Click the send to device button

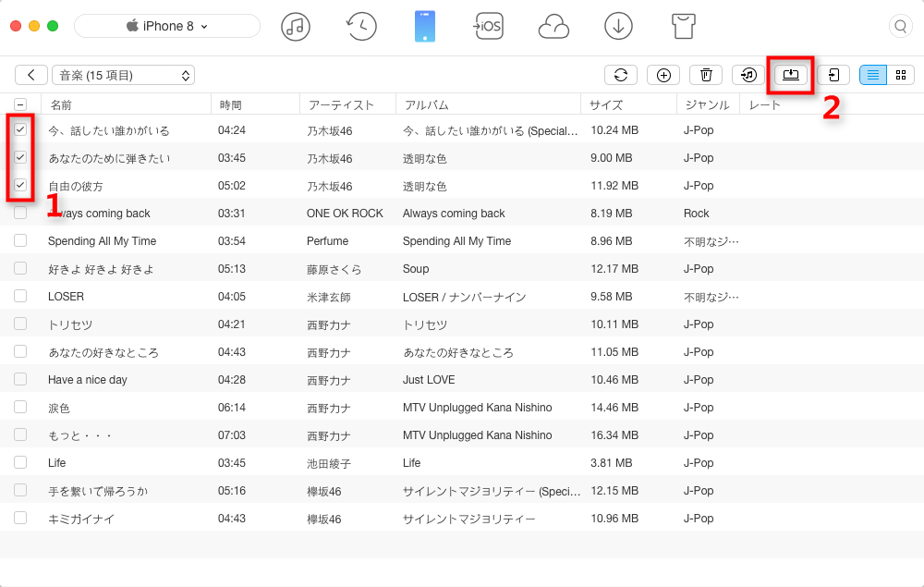(x=833, y=75)
